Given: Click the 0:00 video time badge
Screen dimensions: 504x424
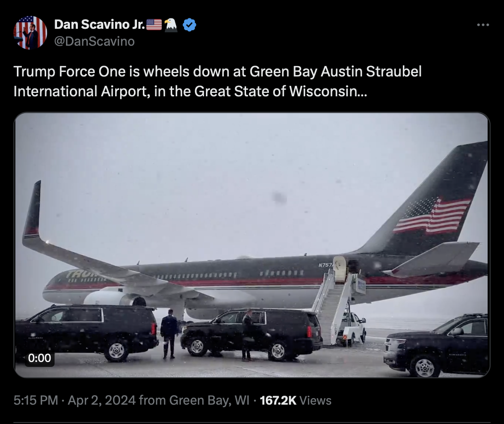Looking at the screenshot, I should (39, 357).
